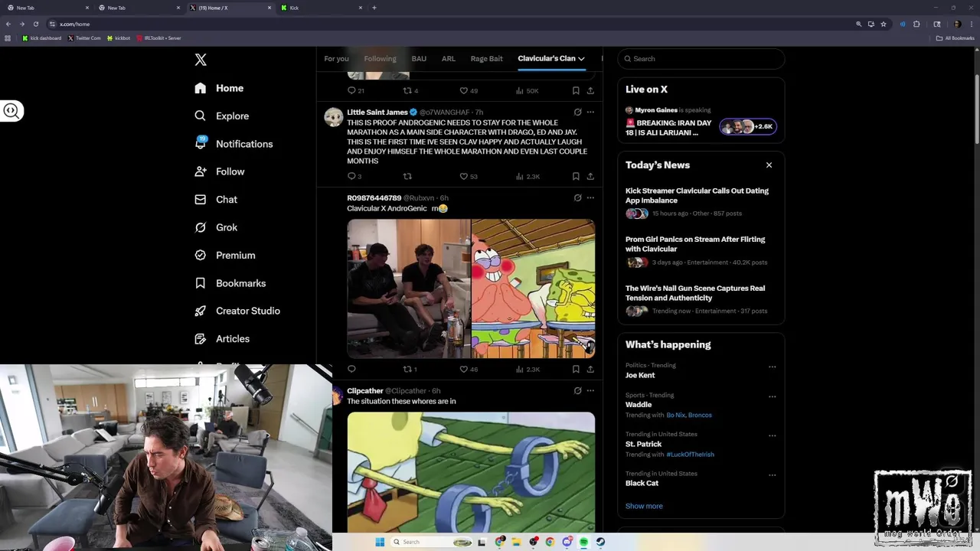Reload the page in browser toolbar

35,24
